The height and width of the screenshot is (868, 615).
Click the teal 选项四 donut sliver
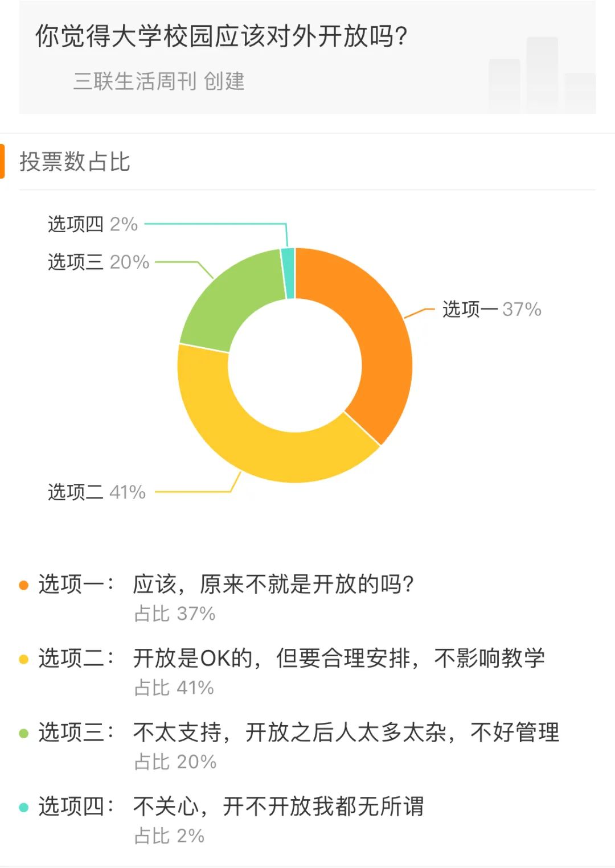click(288, 273)
